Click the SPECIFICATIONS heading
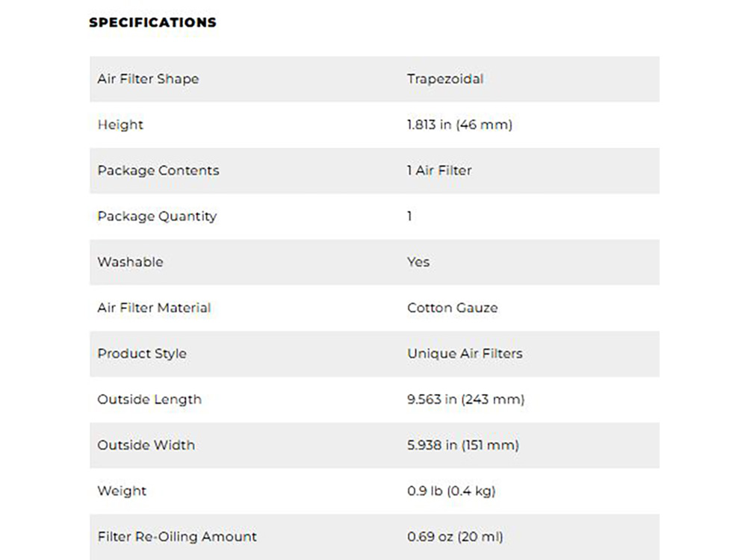The image size is (747, 560). (152, 22)
